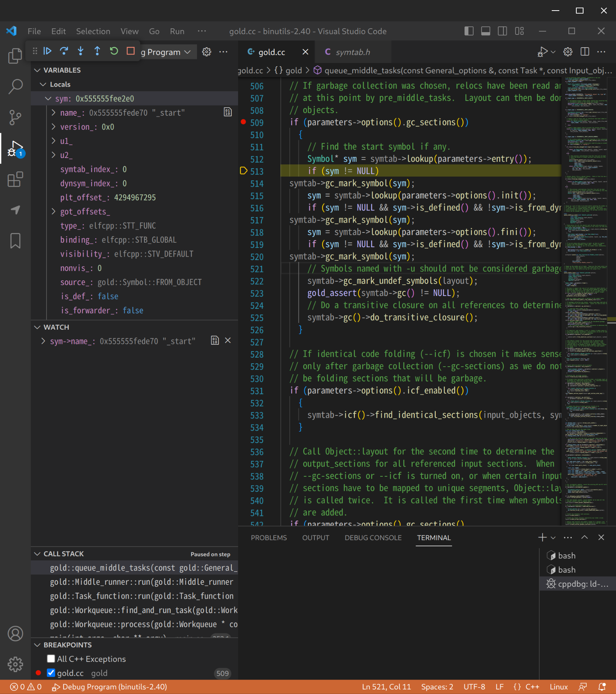Switch to the PROBLEMS tab

tap(269, 538)
